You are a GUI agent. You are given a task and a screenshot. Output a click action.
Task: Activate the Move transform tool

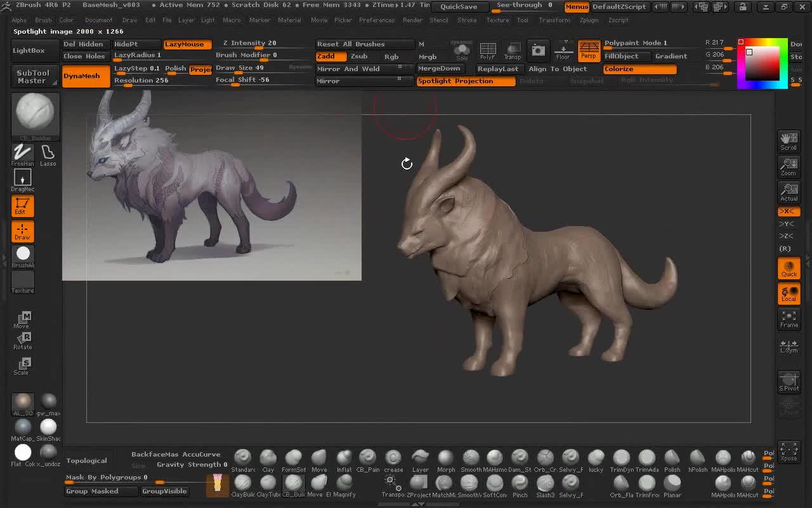(x=23, y=320)
